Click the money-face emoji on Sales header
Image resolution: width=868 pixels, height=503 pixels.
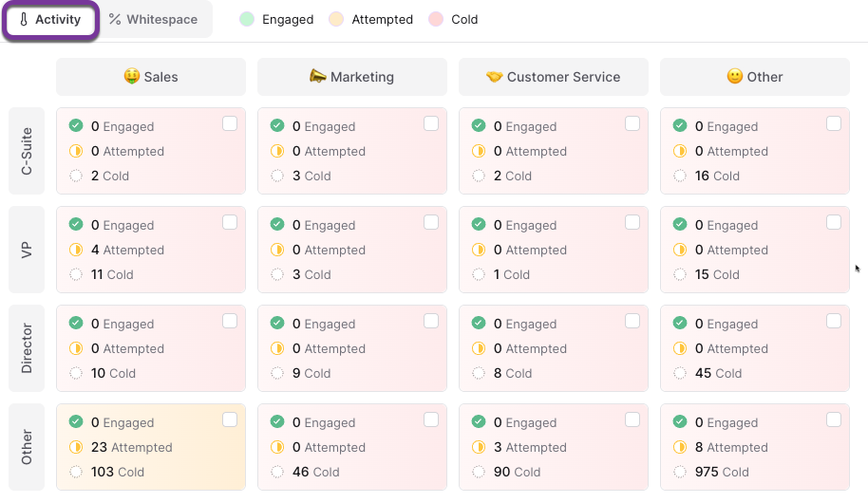click(132, 76)
